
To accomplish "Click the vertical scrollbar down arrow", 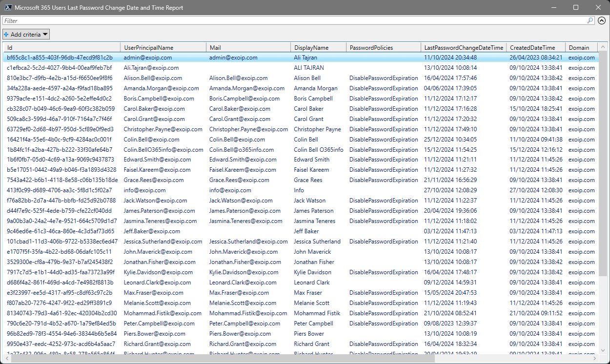I will 602,351.
